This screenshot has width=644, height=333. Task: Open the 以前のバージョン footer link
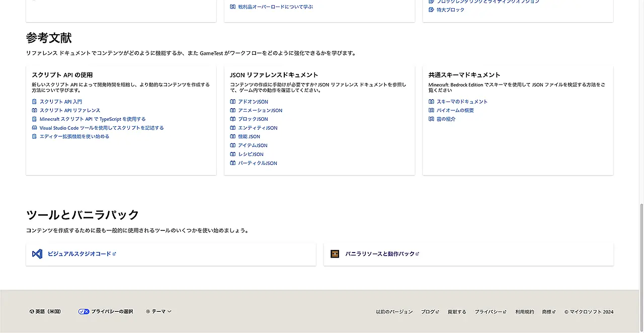(394, 312)
